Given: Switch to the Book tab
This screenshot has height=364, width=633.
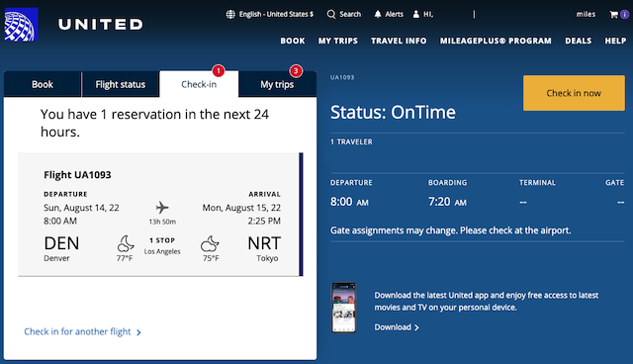Looking at the screenshot, I should pos(43,84).
